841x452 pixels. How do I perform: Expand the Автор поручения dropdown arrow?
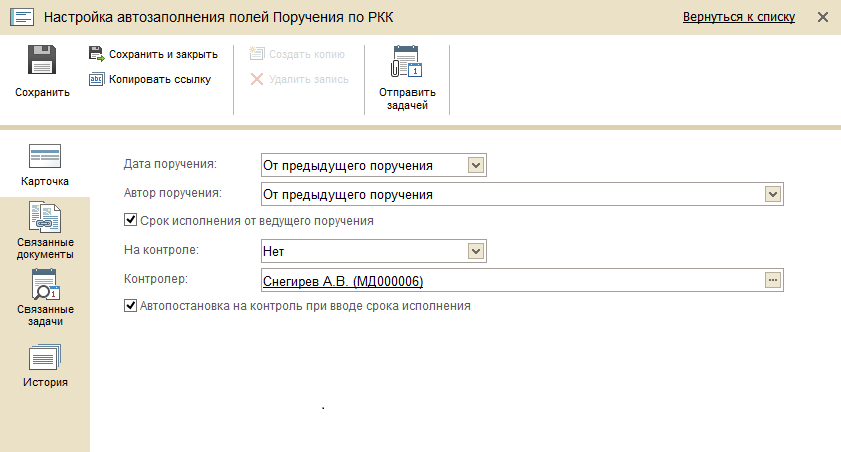pos(772,194)
